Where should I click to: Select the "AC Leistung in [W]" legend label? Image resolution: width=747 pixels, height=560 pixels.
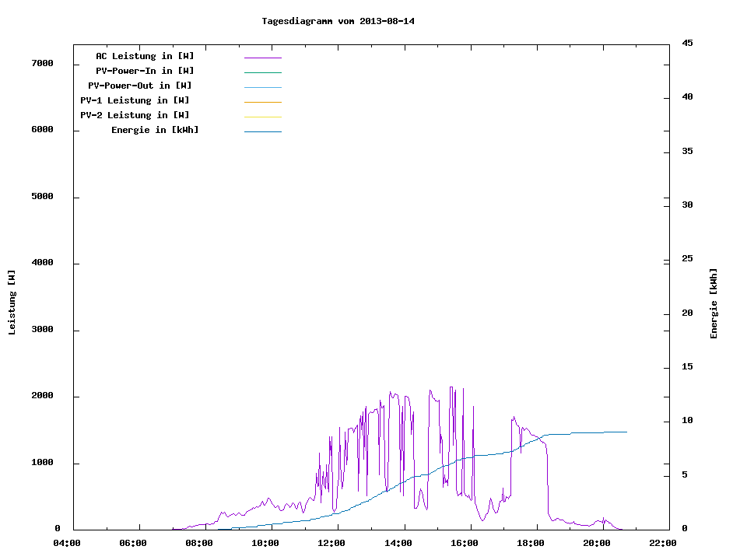point(145,56)
